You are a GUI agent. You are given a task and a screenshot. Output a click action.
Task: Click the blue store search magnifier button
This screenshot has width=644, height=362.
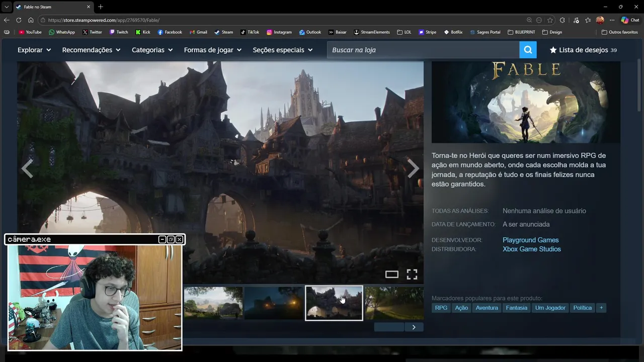[x=528, y=50]
